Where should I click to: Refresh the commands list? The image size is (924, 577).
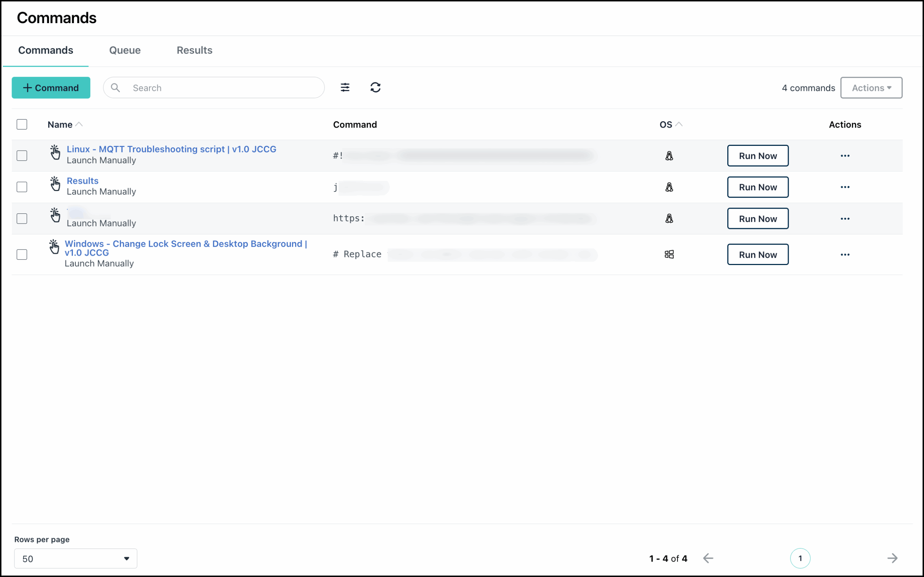pos(376,87)
